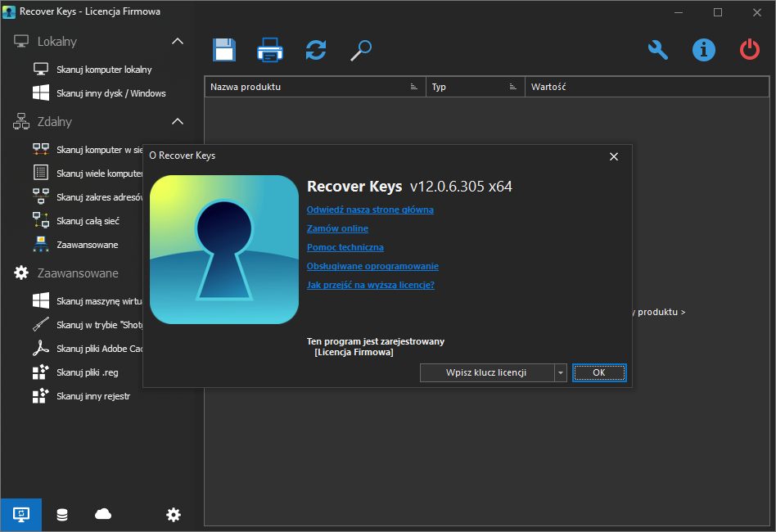Viewport: 776px width, 532px height.
Task: Click the Windows icon by Skanuj maszynę wirtualną
Action: pos(41,300)
